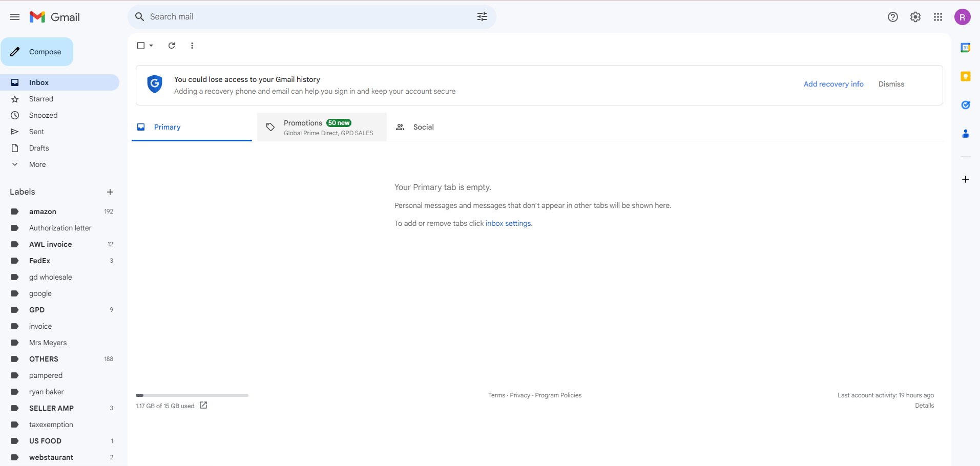This screenshot has width=980, height=466.
Task: Open the Program Policies link
Action: (558, 395)
